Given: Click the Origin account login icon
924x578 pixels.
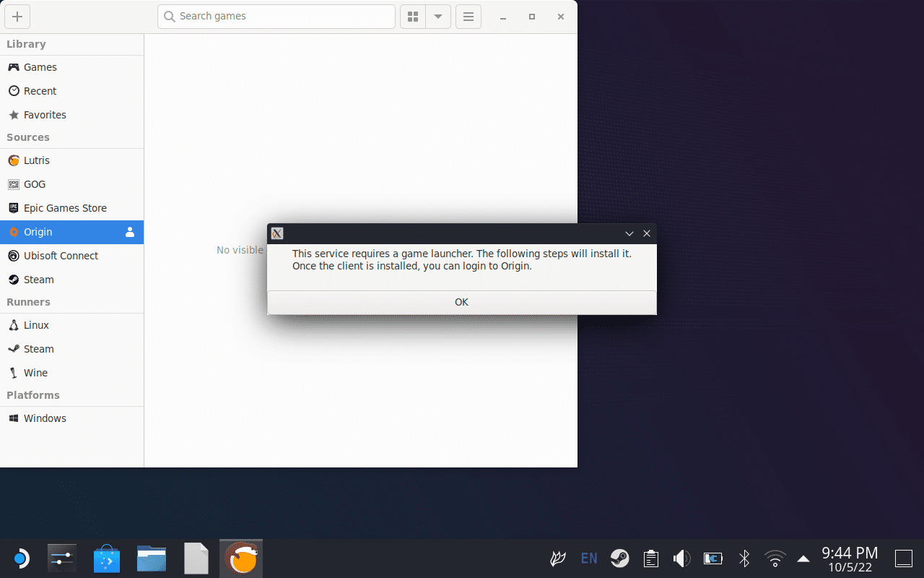Looking at the screenshot, I should click(130, 232).
